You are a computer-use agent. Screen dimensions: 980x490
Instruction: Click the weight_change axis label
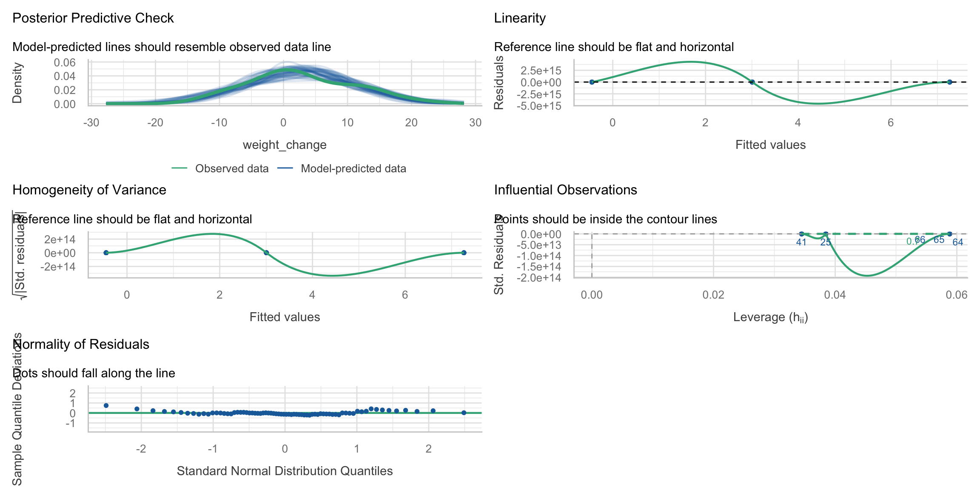[285, 145]
